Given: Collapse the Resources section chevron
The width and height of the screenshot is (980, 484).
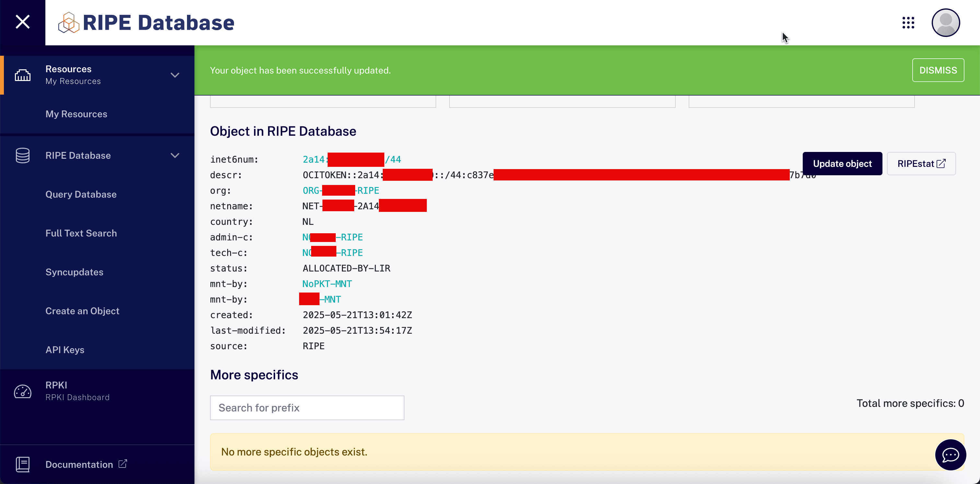Looking at the screenshot, I should coord(175,75).
